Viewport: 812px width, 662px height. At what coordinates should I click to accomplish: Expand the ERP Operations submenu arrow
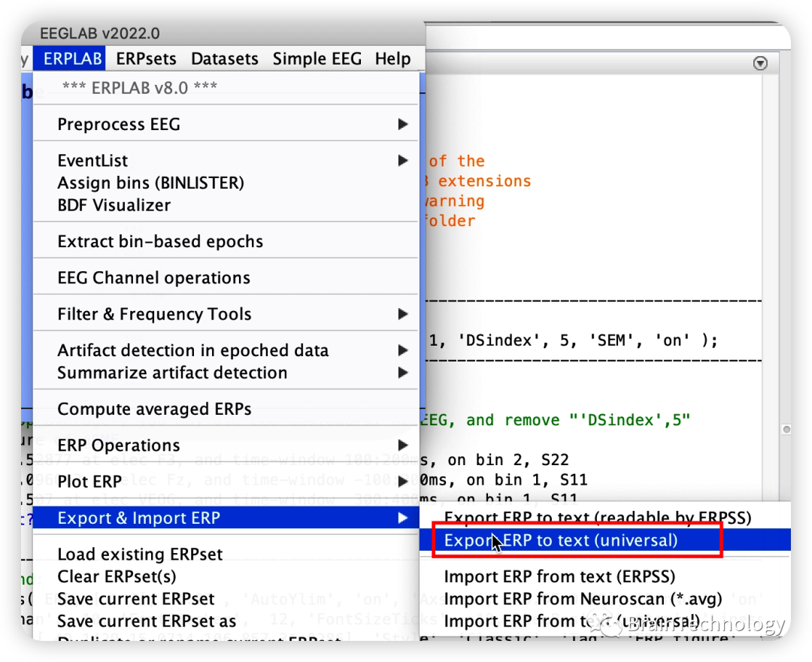click(x=403, y=446)
